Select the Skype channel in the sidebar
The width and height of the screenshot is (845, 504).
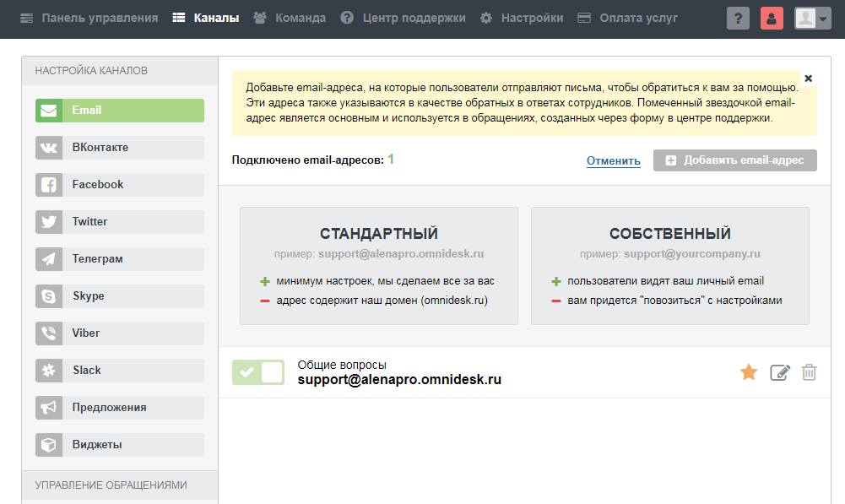[x=118, y=295]
